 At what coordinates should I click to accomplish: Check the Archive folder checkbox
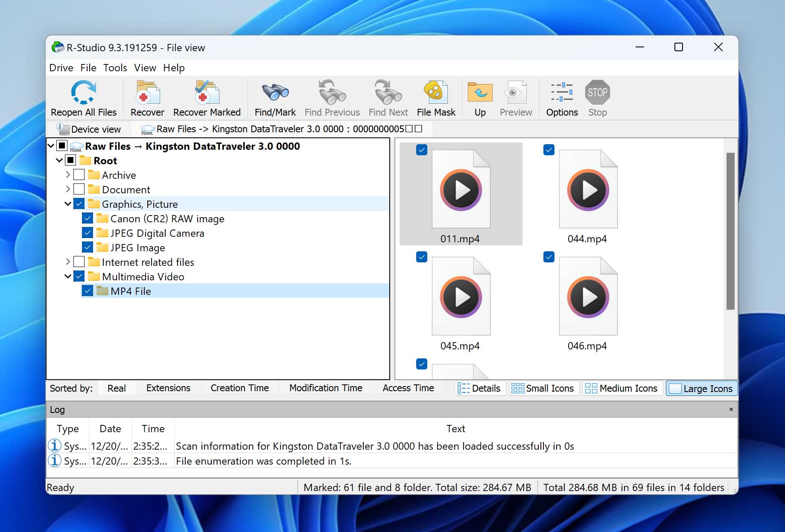tap(79, 175)
